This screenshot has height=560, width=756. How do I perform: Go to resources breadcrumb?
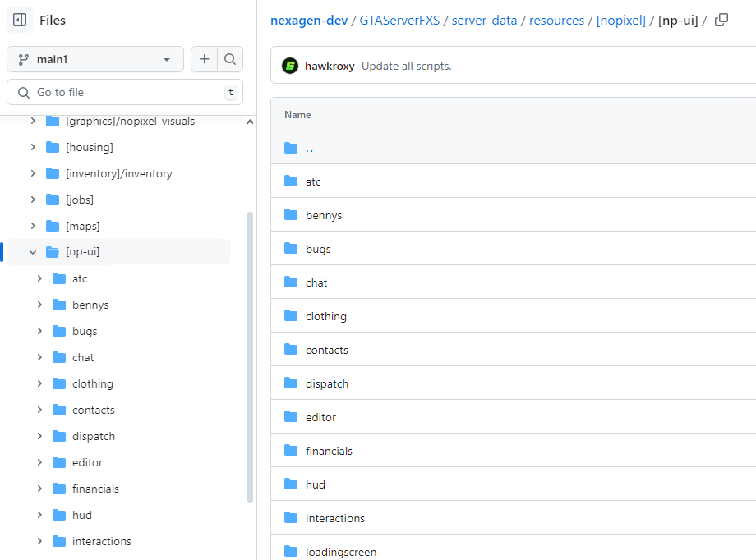pos(556,21)
